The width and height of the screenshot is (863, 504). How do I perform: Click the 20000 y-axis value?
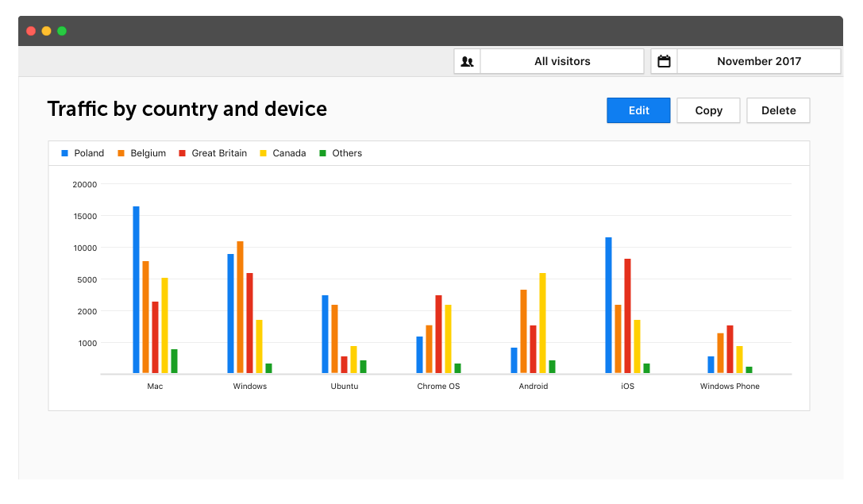[85, 184]
